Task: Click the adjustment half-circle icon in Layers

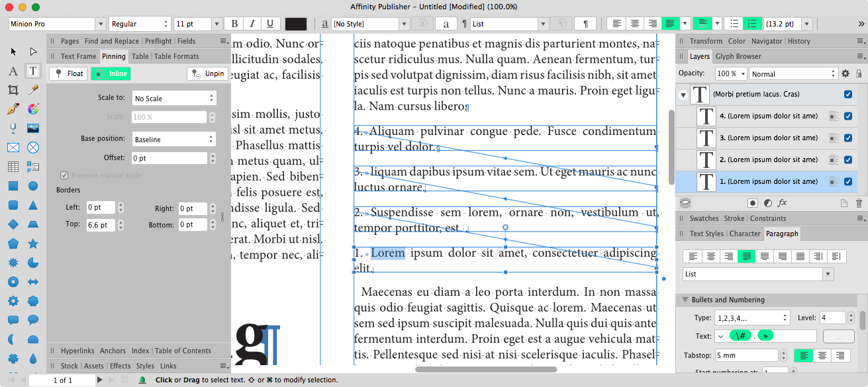Action: tap(767, 202)
